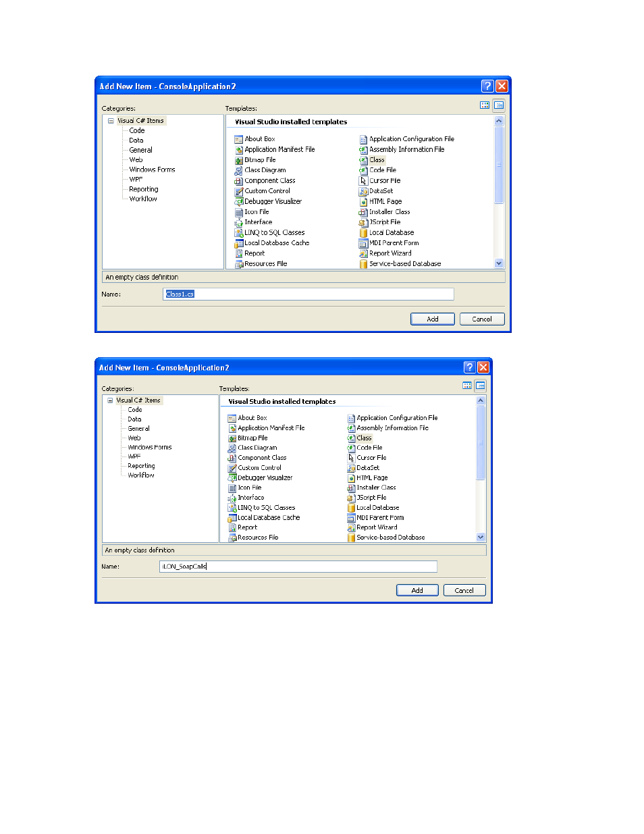Click templates list down arrow in bottom dialog
The image size is (644, 834).
[481, 537]
